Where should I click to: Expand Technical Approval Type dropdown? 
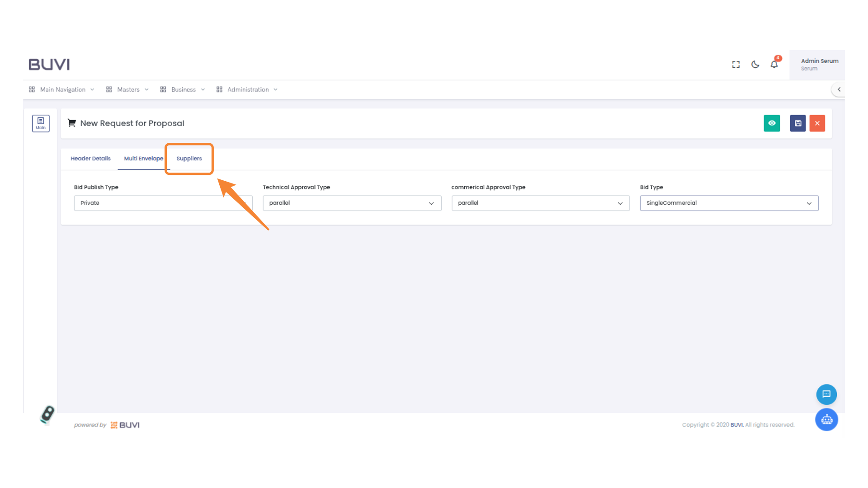(352, 203)
